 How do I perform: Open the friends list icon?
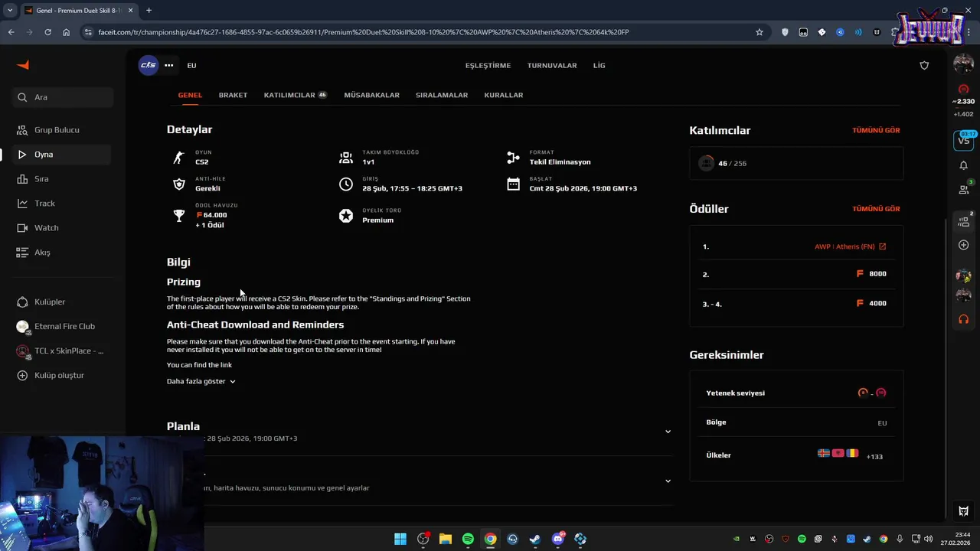coord(963,189)
